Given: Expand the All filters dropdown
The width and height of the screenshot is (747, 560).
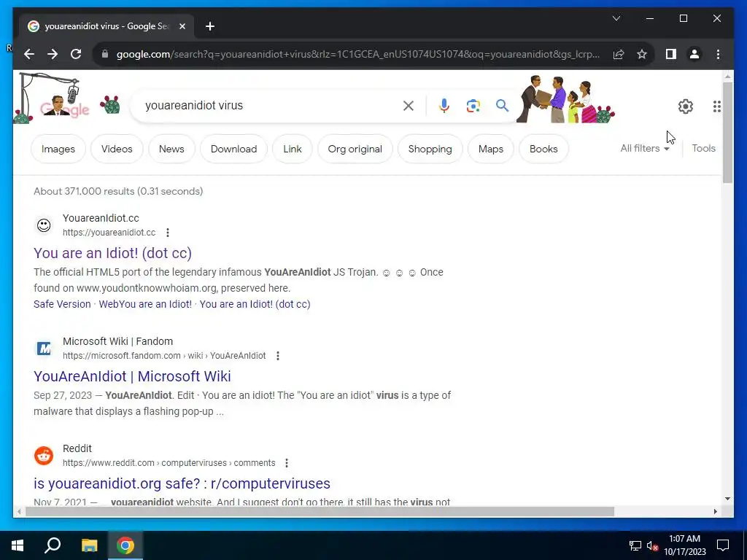Looking at the screenshot, I should pos(645,149).
